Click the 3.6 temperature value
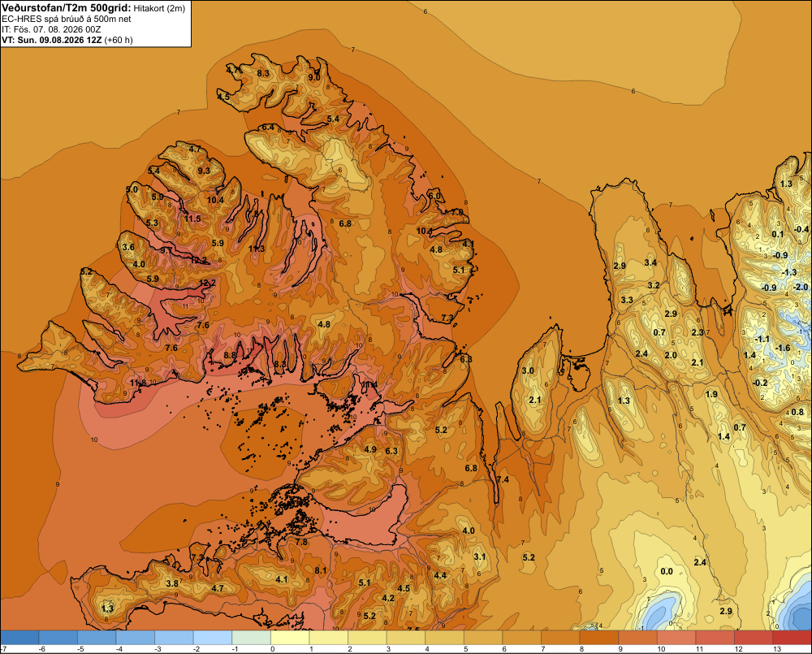The width and height of the screenshot is (812, 654). (x=128, y=247)
